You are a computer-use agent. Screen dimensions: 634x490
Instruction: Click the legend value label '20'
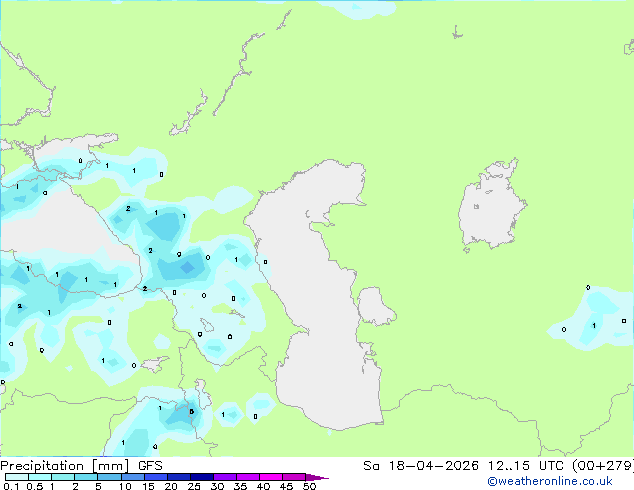[171, 486]
